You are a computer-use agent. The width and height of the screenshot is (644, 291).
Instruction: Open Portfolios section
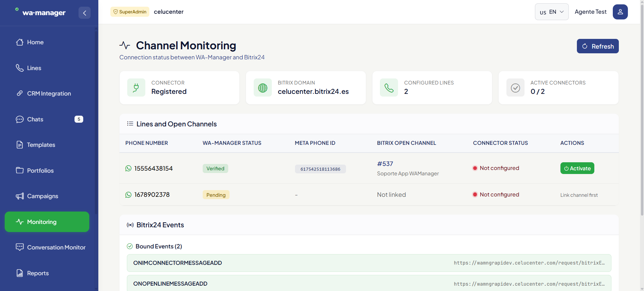click(47, 171)
